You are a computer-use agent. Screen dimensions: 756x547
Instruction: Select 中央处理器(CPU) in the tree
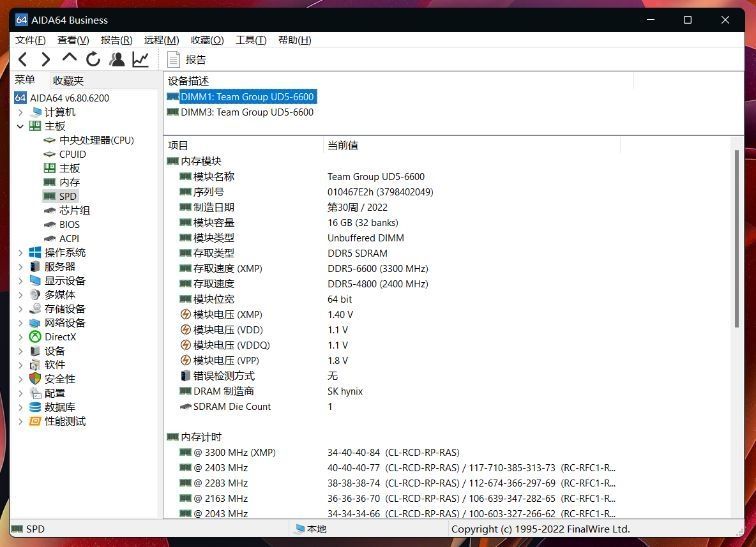(x=96, y=140)
